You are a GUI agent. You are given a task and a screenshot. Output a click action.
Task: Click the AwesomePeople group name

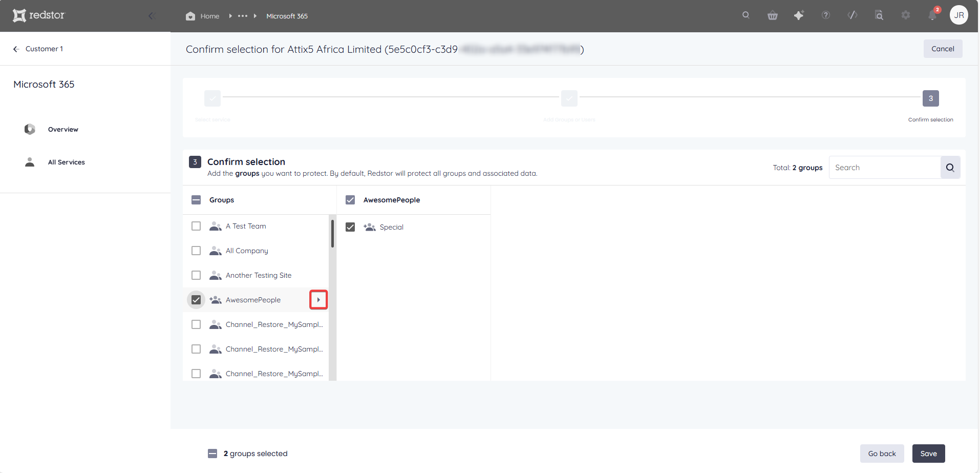(253, 300)
